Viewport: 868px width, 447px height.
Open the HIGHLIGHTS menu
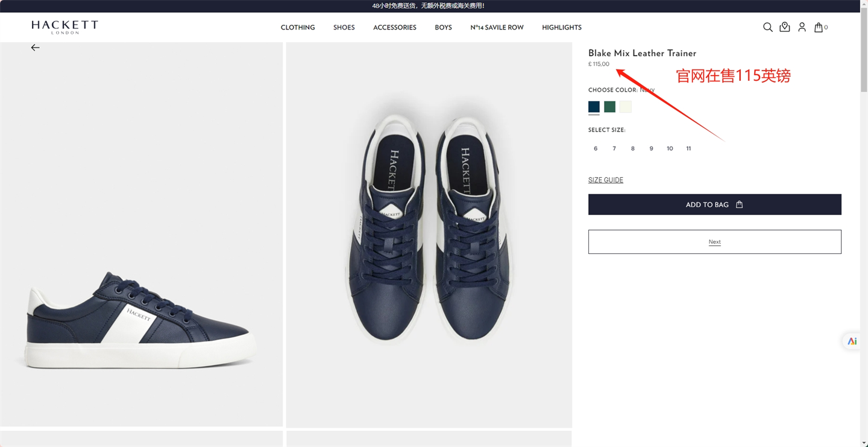click(562, 28)
